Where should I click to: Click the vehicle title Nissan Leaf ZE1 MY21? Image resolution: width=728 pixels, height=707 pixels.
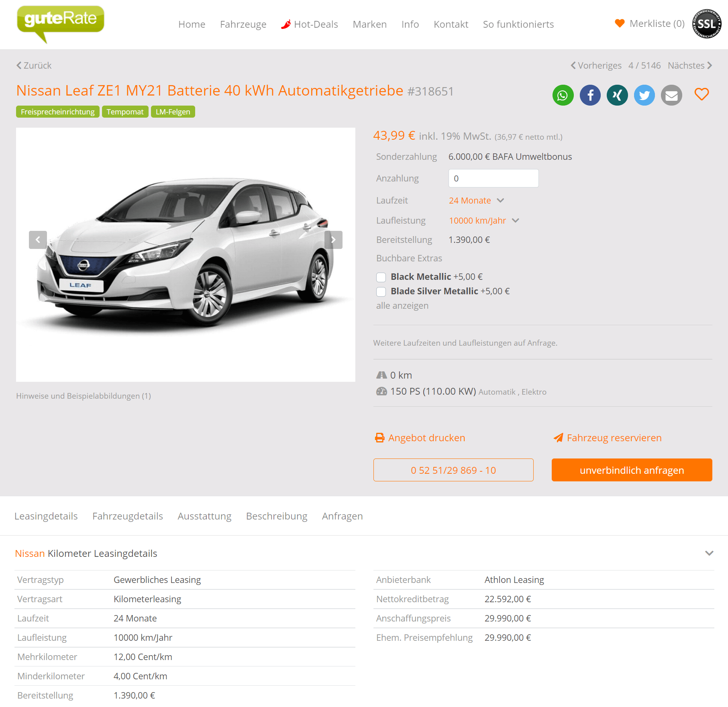[x=210, y=91]
